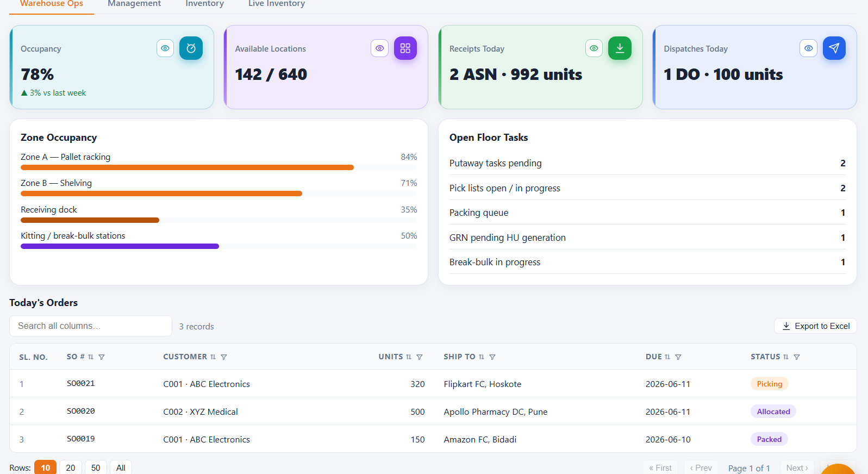This screenshot has width=868, height=474.
Task: Sort by the Units column arrows
Action: pos(409,357)
